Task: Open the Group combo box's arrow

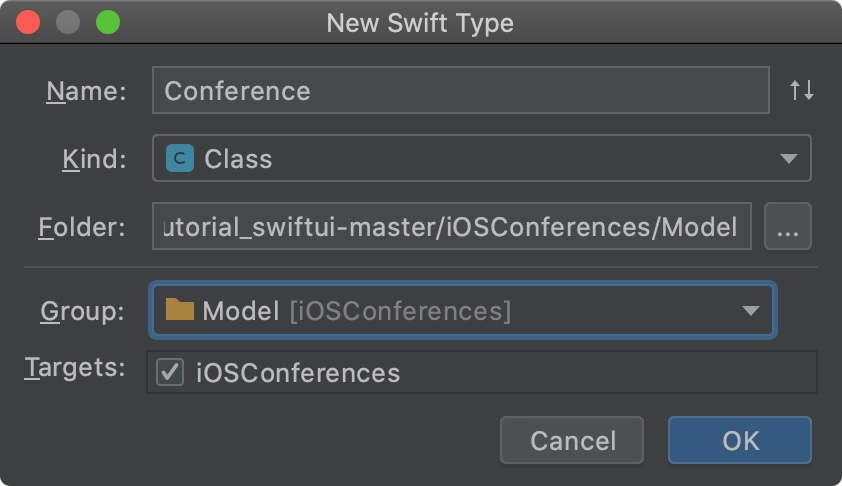Action: pyautogui.click(x=750, y=310)
